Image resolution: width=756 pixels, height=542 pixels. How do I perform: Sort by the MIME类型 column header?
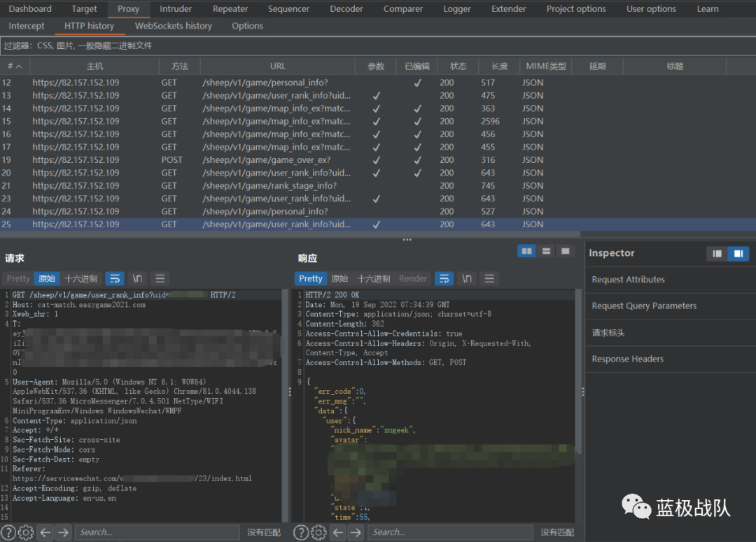pyautogui.click(x=546, y=66)
